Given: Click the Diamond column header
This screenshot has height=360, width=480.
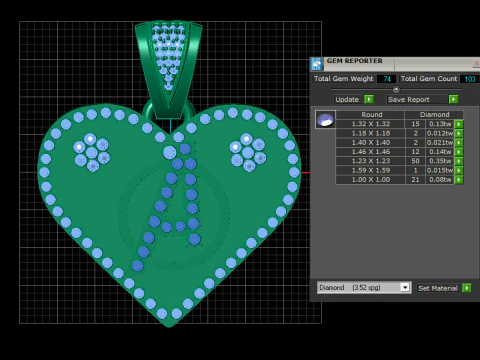Looking at the screenshot, I should click(x=434, y=115).
